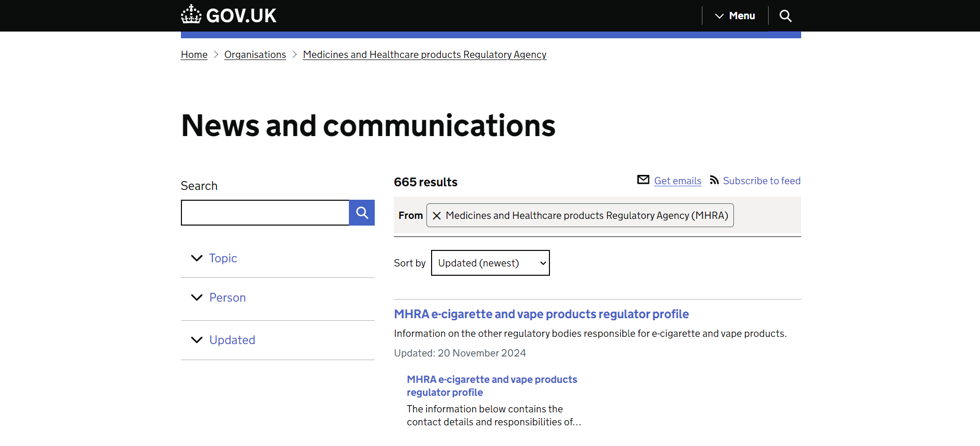Remove the MHRA filter with X icon
Image resolution: width=980 pixels, height=446 pixels.
(437, 216)
